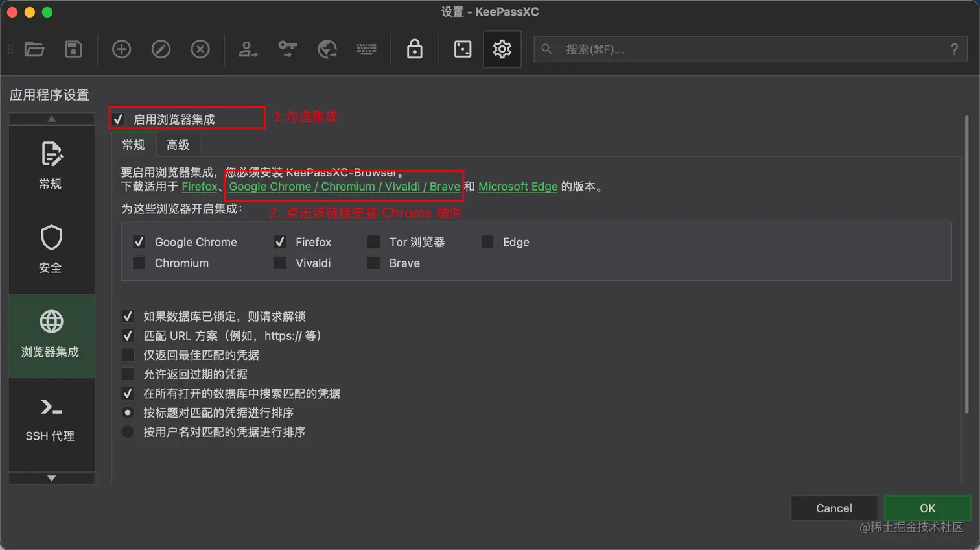Click the magnifier icon in search box
Viewport: 980px width, 550px height.
coord(547,49)
